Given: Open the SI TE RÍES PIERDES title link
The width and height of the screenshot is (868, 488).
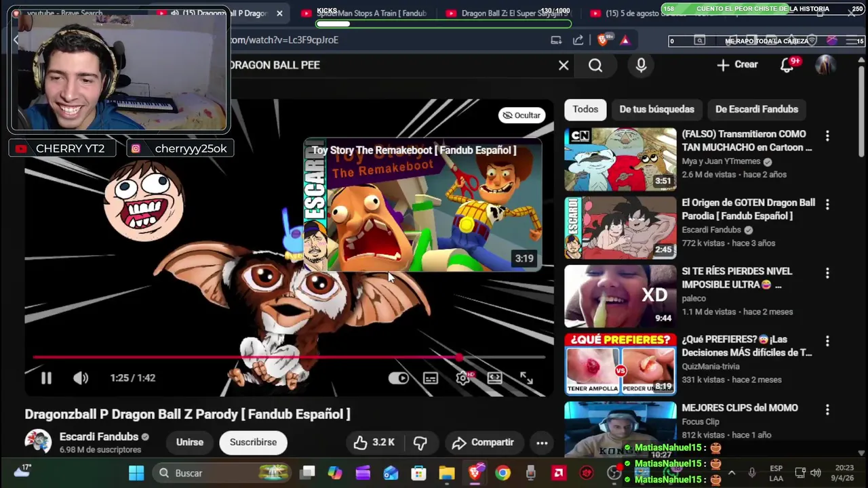Looking at the screenshot, I should click(x=737, y=278).
